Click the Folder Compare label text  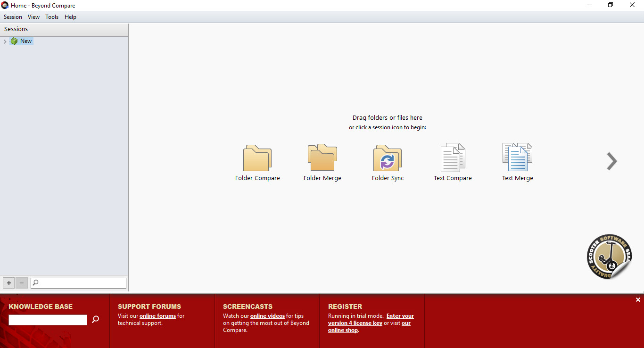coord(257,178)
